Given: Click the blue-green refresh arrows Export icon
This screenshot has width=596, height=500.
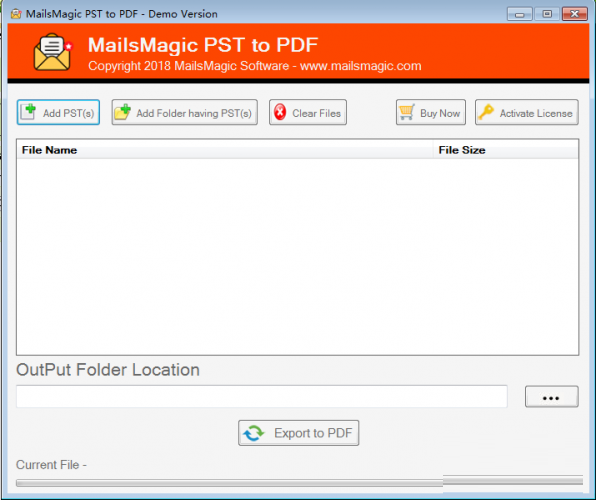Looking at the screenshot, I should point(253,433).
